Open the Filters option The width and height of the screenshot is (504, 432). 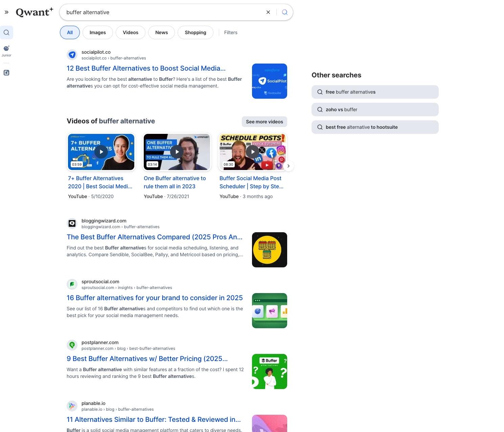pyautogui.click(x=231, y=32)
